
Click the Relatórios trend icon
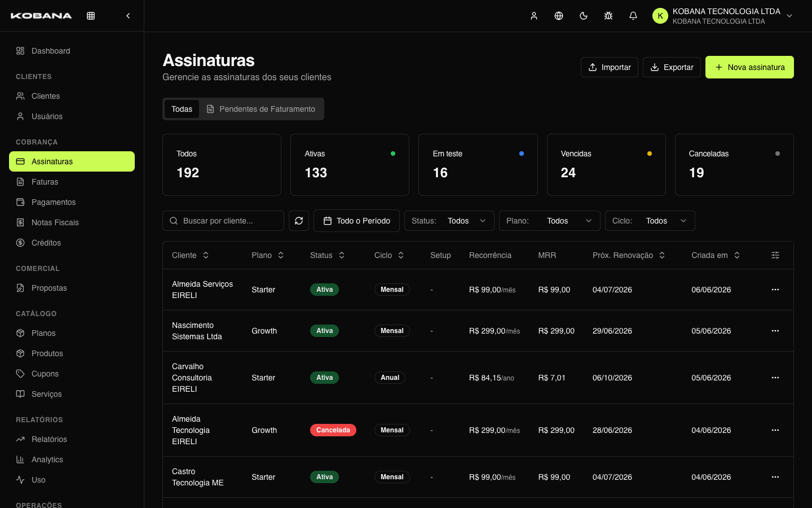[x=20, y=439]
